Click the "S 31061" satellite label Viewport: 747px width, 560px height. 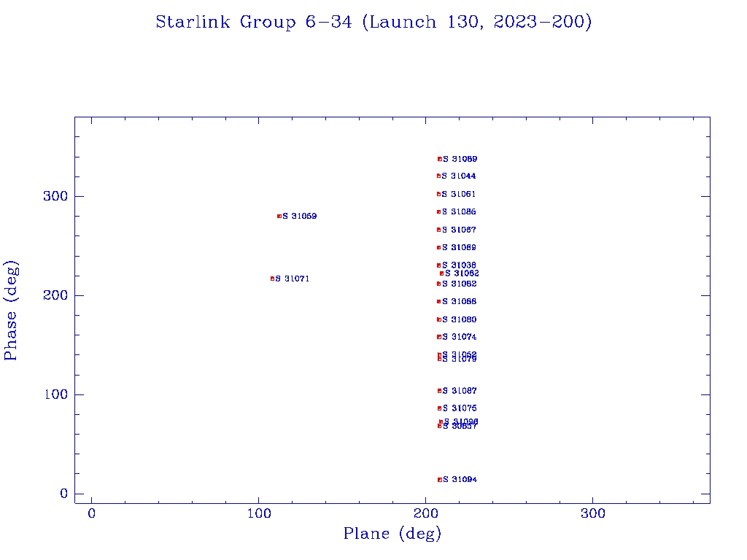tap(459, 194)
